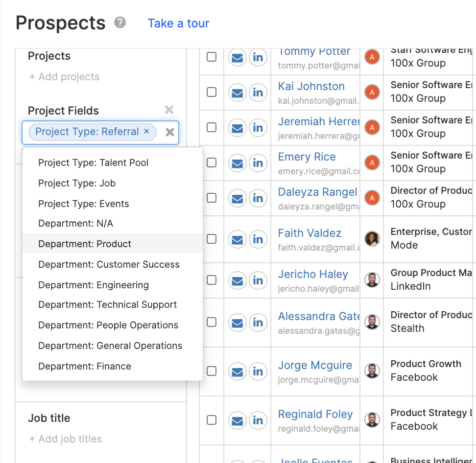Screen dimensions: 476x463
Task: Click the Take a tour link
Action: click(x=178, y=23)
